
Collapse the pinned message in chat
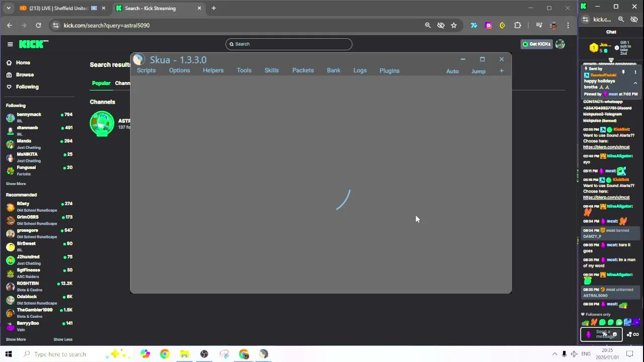(635, 83)
